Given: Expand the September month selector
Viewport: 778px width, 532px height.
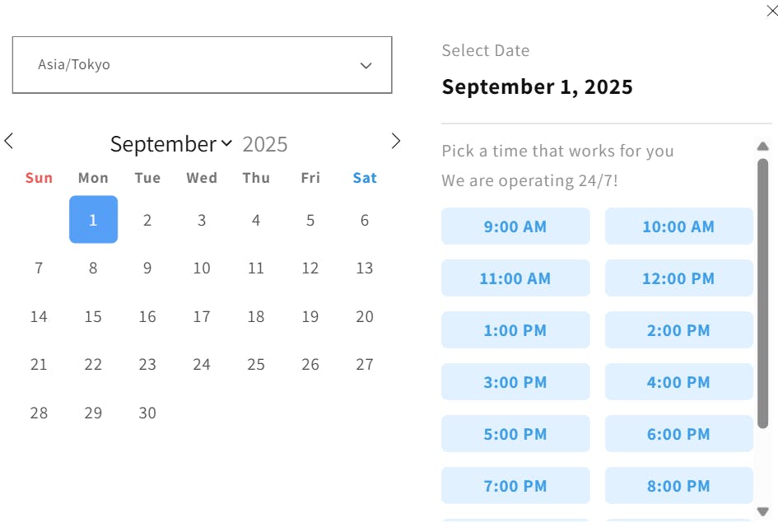Looking at the screenshot, I should point(171,144).
